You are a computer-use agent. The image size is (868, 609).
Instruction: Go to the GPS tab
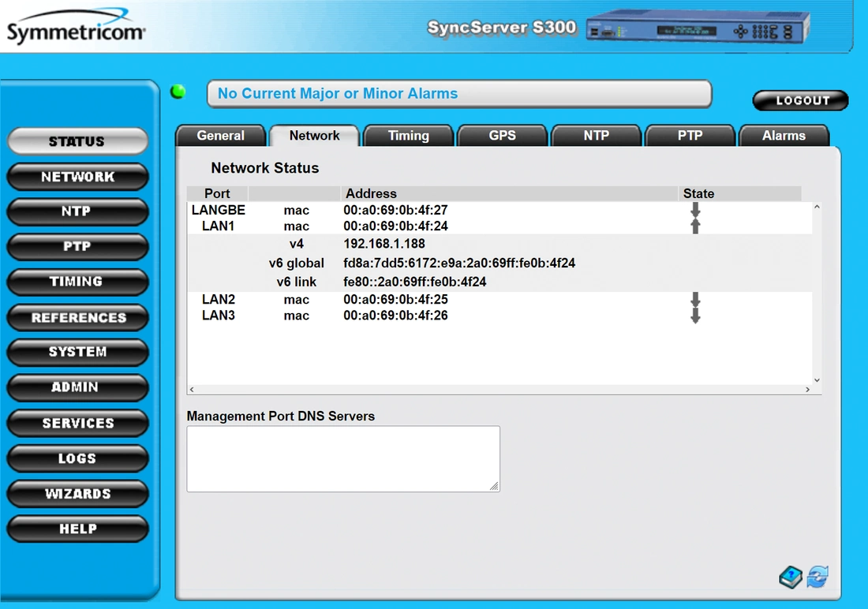click(x=502, y=136)
